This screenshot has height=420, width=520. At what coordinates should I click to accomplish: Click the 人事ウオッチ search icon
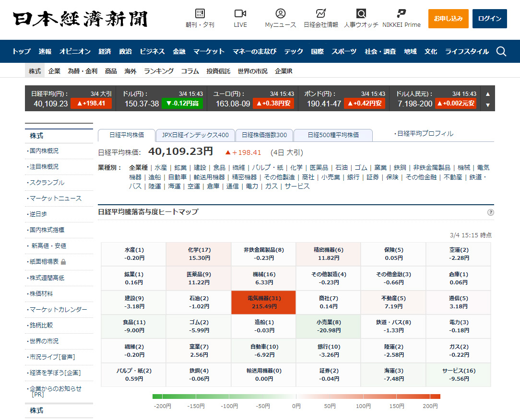(x=361, y=13)
